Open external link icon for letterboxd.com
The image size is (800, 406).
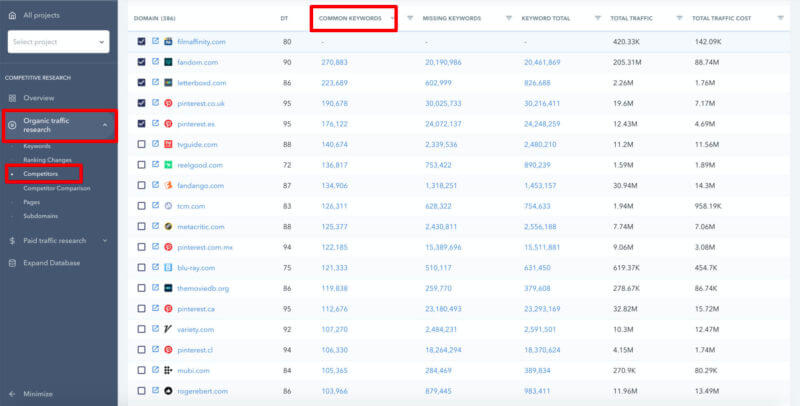coord(156,82)
